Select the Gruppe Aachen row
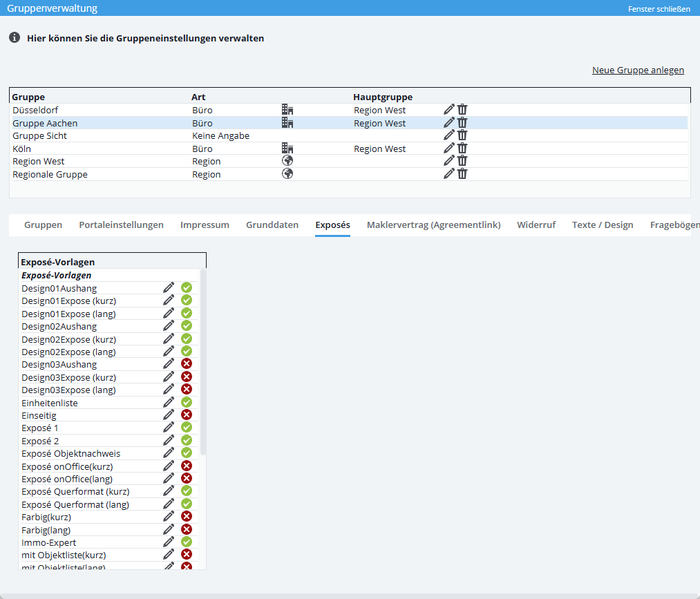This screenshot has width=700, height=599. click(348, 123)
